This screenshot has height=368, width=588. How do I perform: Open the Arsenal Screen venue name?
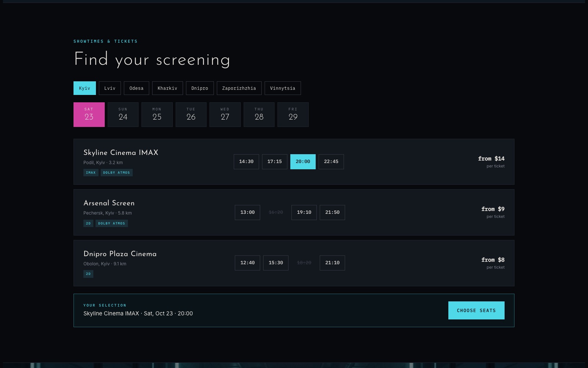(x=109, y=203)
